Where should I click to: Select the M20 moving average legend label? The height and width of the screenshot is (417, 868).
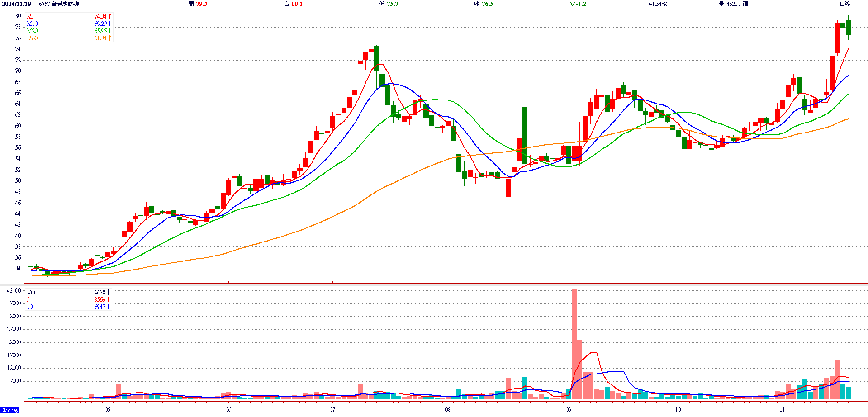(x=32, y=31)
